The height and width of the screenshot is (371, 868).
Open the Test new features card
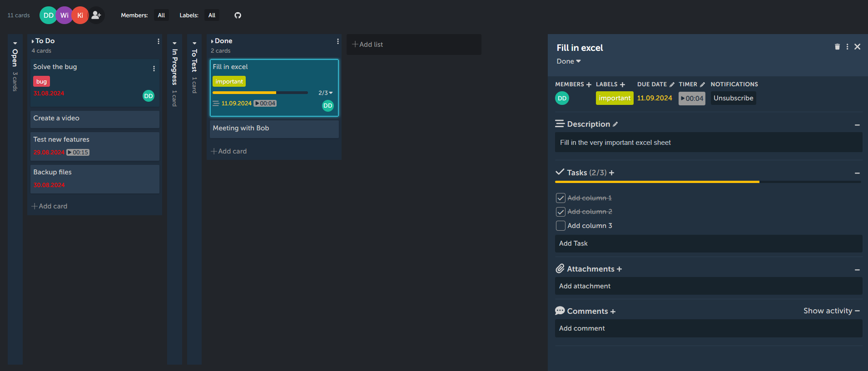[x=95, y=146]
